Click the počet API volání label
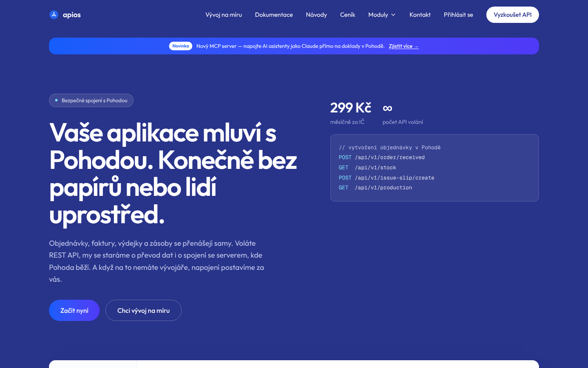 pyautogui.click(x=403, y=122)
